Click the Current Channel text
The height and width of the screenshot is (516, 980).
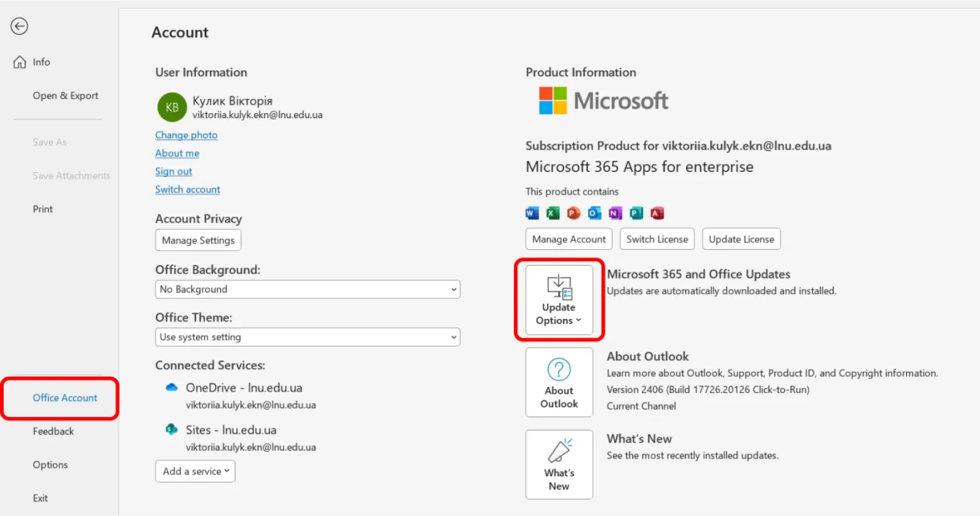(641, 406)
